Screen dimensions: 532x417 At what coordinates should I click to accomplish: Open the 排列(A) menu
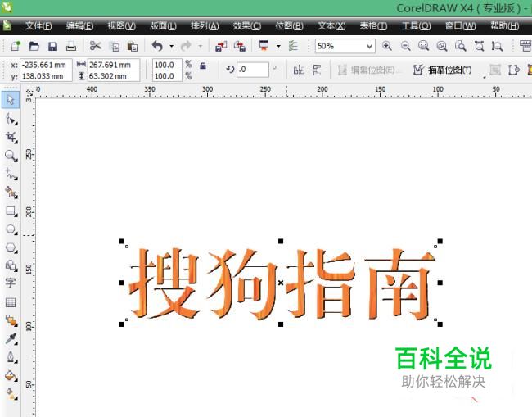click(205, 26)
